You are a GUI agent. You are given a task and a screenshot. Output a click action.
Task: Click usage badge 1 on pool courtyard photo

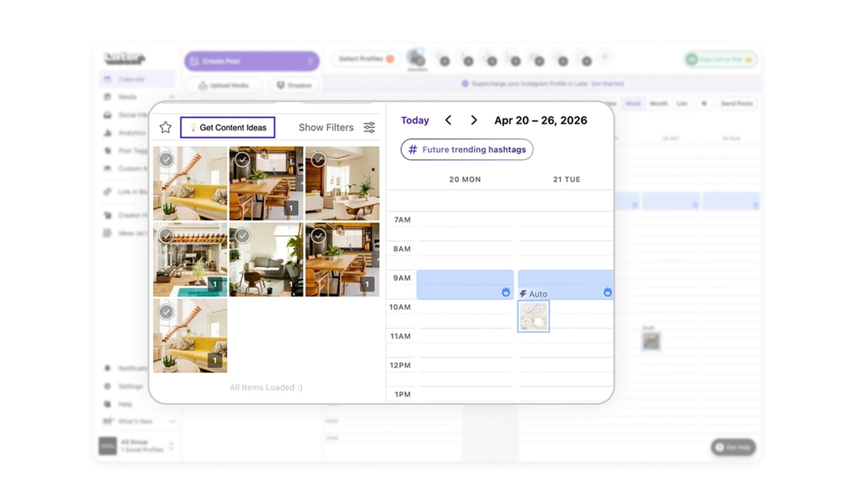click(215, 285)
